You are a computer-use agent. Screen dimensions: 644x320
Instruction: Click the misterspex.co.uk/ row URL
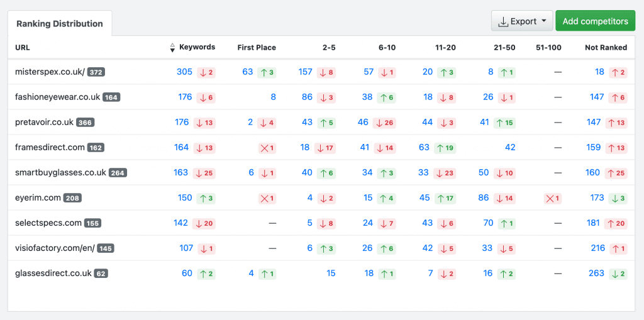click(x=50, y=72)
